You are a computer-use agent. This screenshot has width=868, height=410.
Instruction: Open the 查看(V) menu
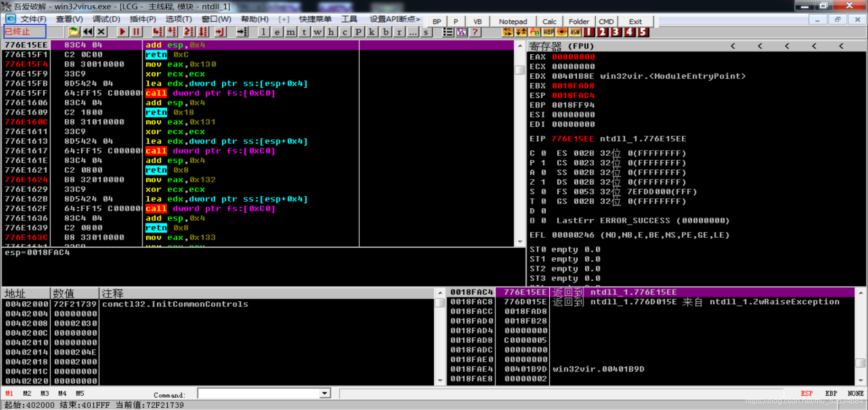[x=69, y=19]
